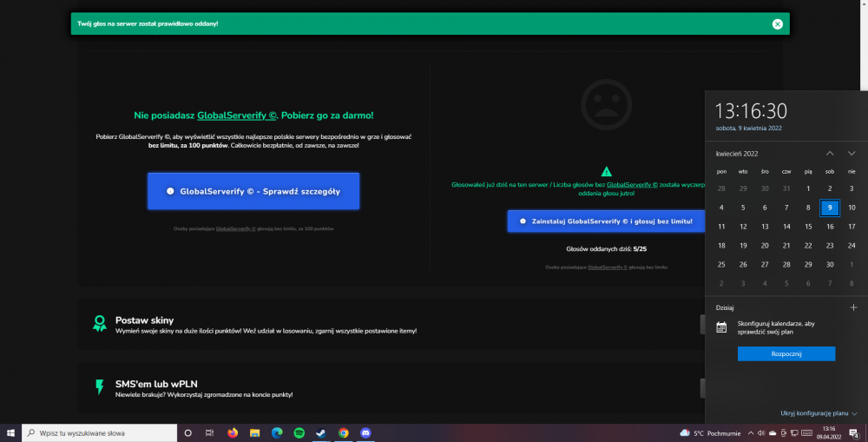Launch Microsoft Edge from taskbar
This screenshot has width=868, height=442.
coord(277,433)
